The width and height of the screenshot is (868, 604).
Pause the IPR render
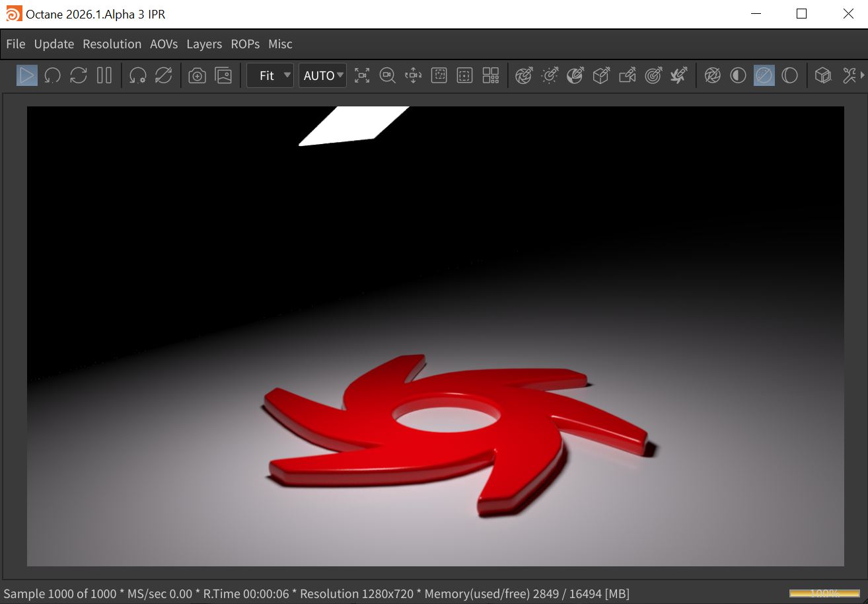104,75
